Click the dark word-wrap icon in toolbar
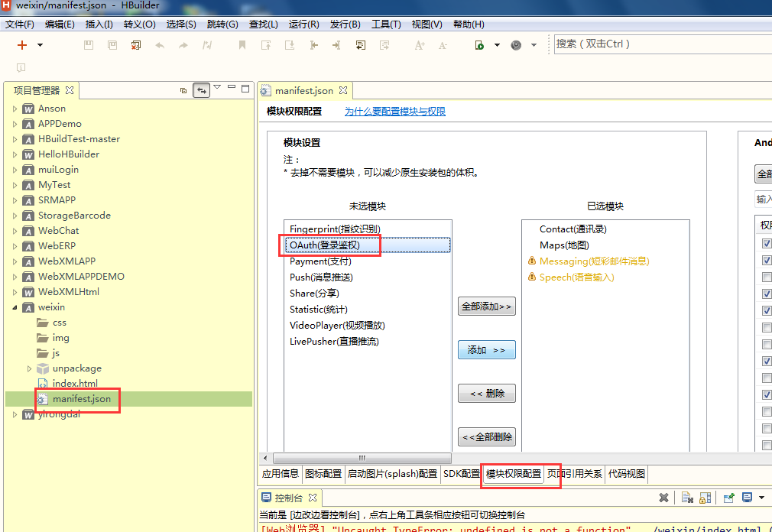Viewport: 772px width, 532px height. click(361, 45)
